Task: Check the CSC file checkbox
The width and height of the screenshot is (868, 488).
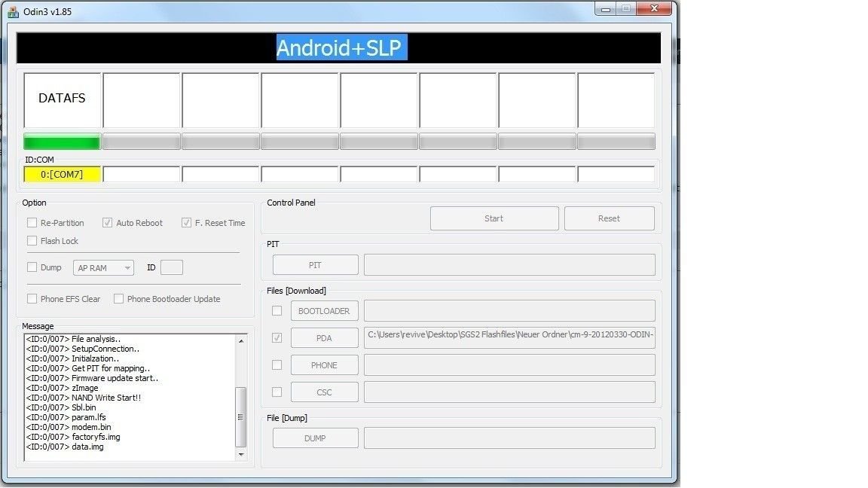Action: [277, 392]
